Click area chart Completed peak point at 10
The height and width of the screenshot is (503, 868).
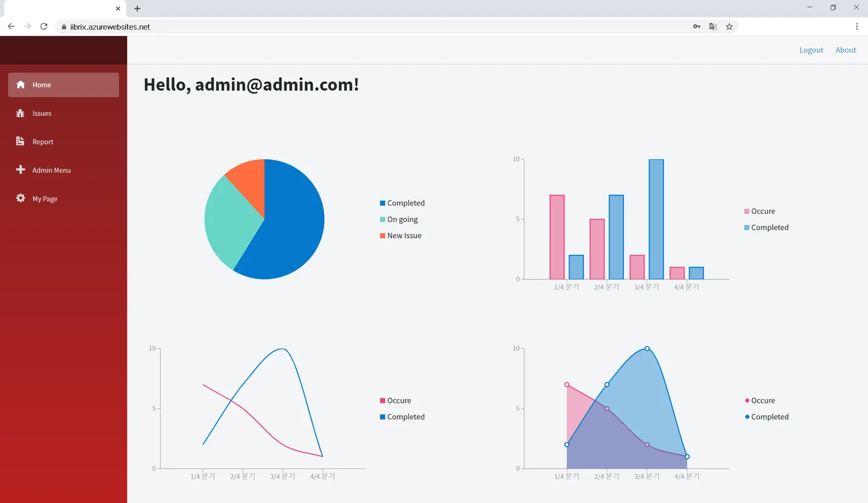click(x=647, y=348)
